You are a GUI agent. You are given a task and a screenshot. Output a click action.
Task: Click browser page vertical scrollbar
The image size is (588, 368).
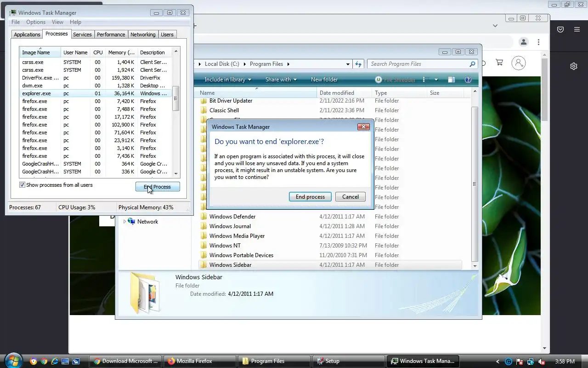545,90
